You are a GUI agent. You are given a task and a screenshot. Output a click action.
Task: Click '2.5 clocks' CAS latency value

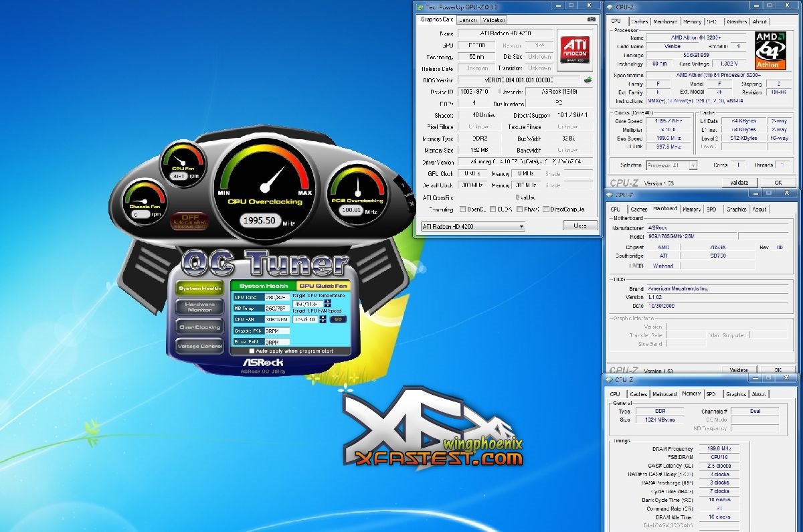click(719, 465)
